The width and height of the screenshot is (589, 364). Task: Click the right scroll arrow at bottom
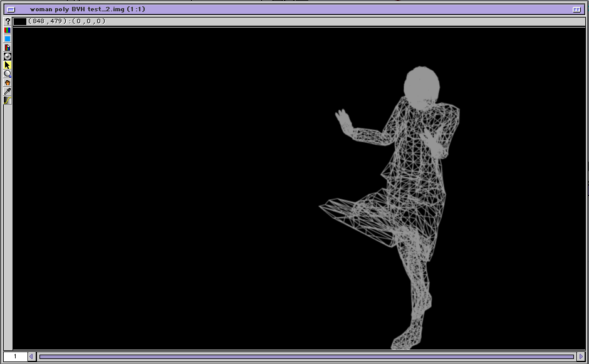(x=581, y=356)
